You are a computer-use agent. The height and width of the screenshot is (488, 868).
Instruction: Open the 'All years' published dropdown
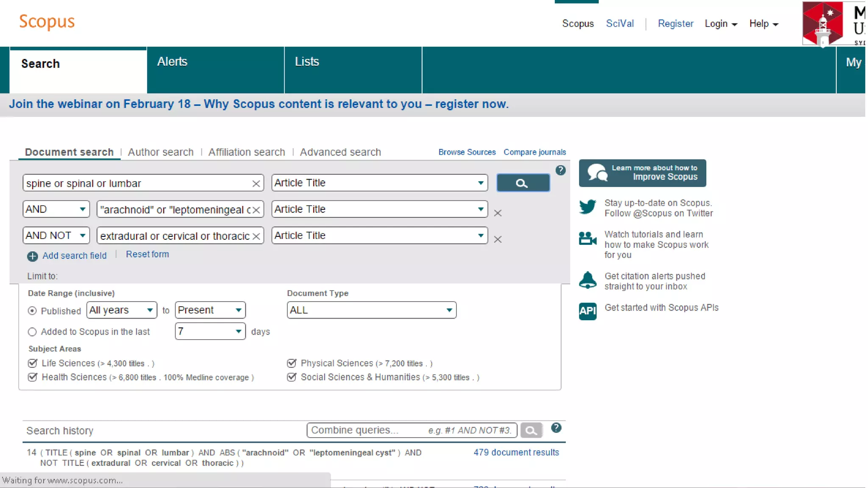point(121,310)
